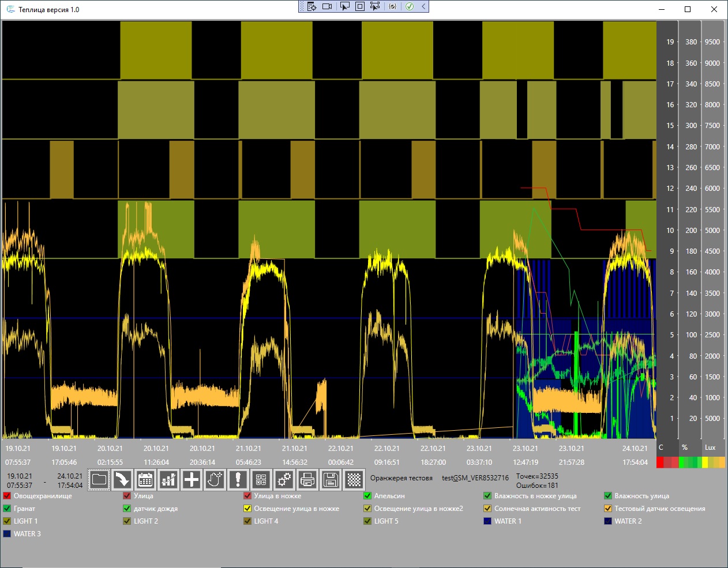Toggle the WATER 1 checkbox

pos(487,521)
